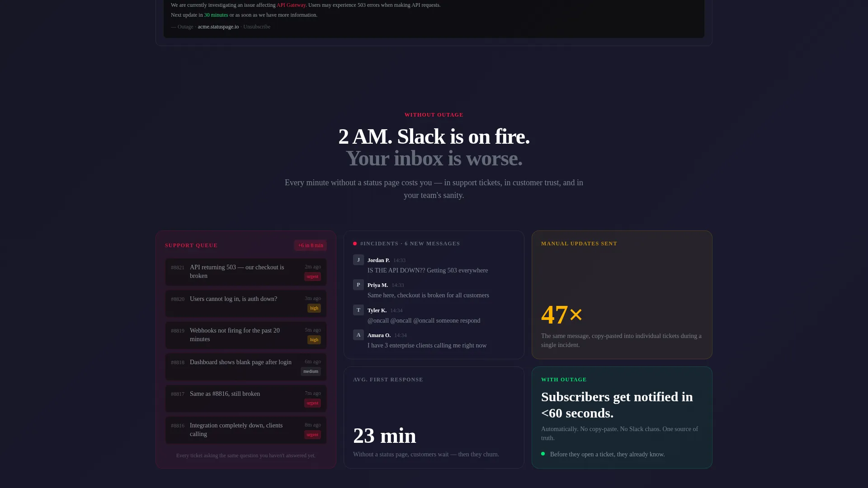Click message '@oncall @oncall @oncall someone respond'

tap(424, 320)
